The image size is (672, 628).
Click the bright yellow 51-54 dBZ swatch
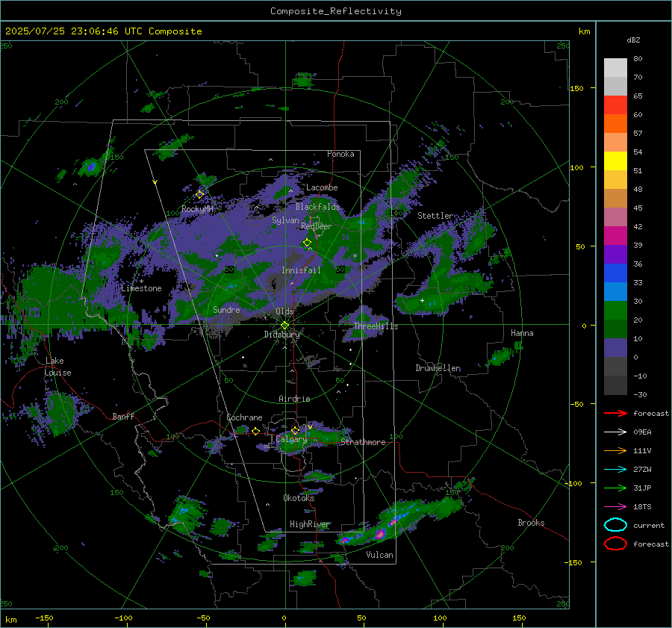[x=615, y=161]
